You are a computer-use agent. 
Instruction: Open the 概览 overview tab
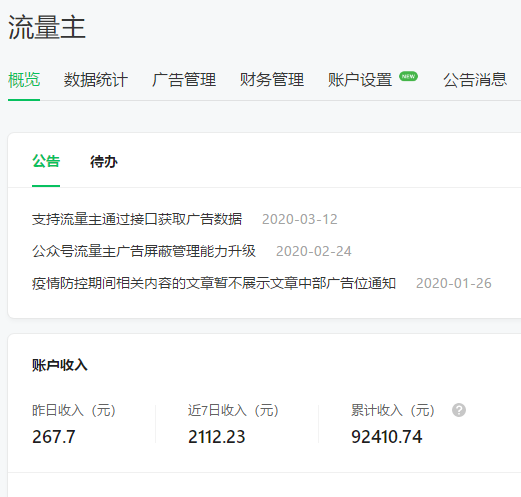point(24,80)
